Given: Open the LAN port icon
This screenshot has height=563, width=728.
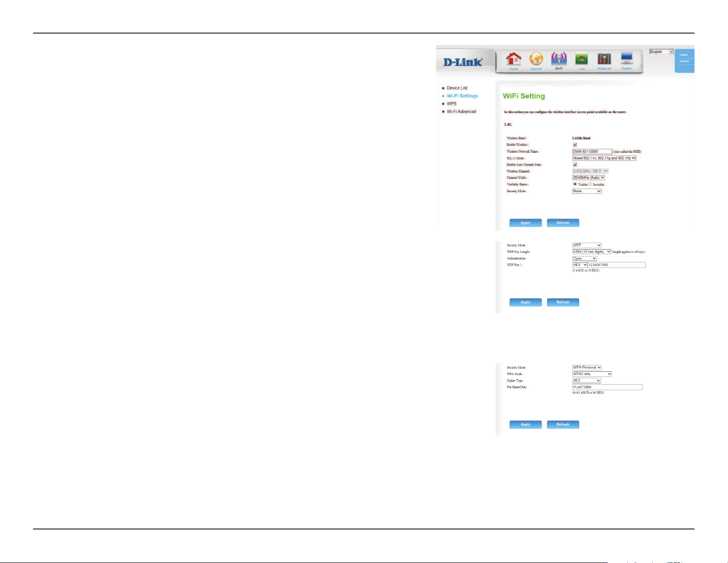Looking at the screenshot, I should (x=581, y=59).
